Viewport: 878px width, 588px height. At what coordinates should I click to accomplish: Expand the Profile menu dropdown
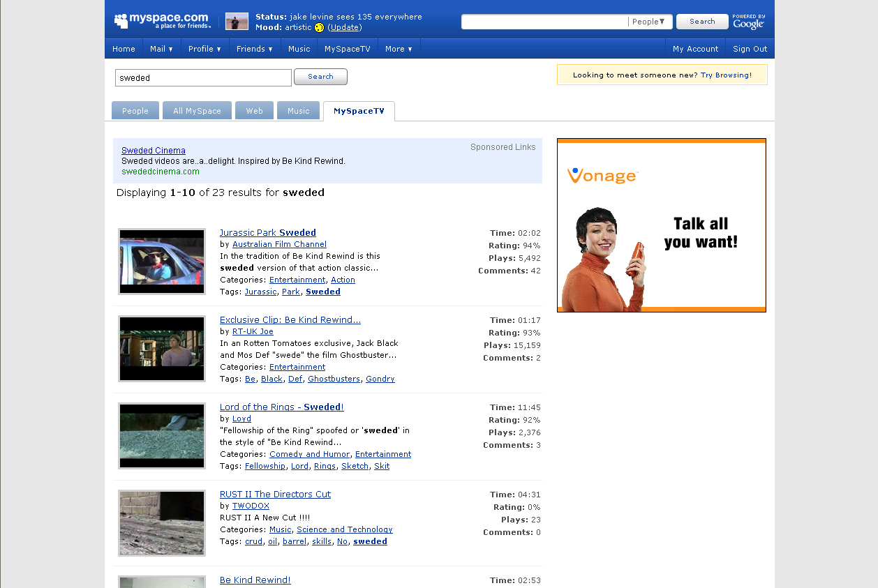tap(204, 49)
